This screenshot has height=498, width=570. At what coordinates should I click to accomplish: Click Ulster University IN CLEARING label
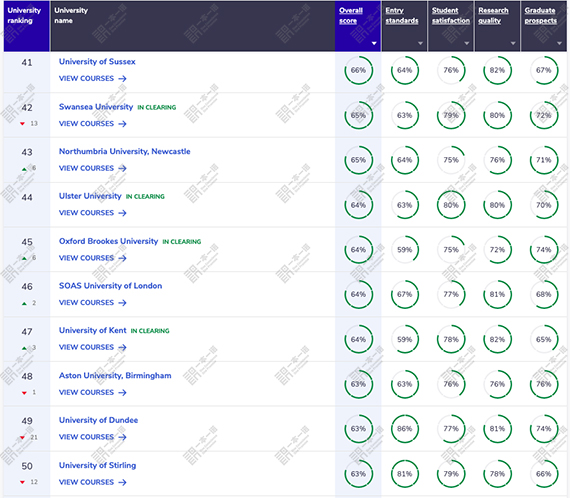click(145, 196)
